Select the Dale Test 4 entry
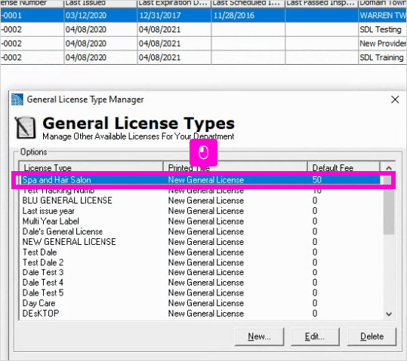This screenshot has height=361, width=407. [200, 283]
